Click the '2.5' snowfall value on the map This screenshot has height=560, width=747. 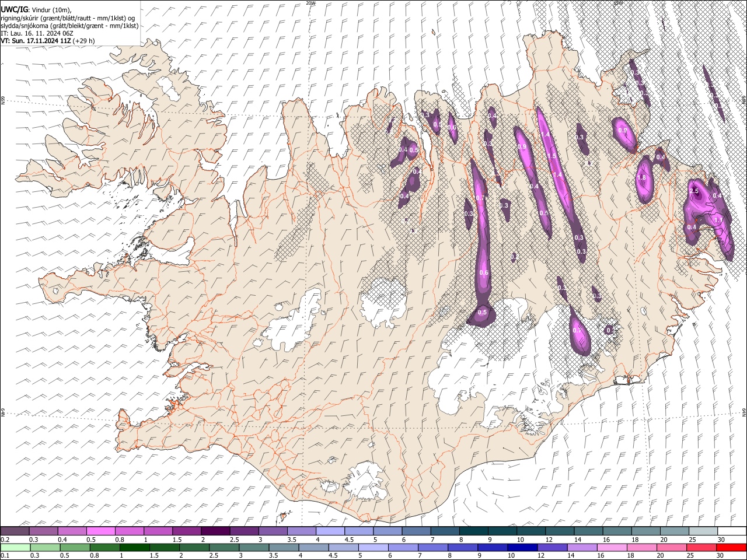[694, 191]
